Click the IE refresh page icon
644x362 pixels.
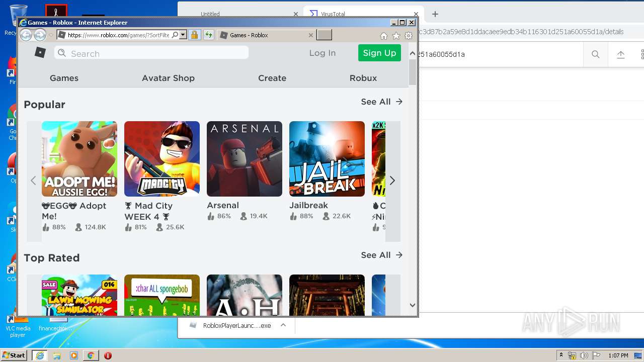point(208,35)
